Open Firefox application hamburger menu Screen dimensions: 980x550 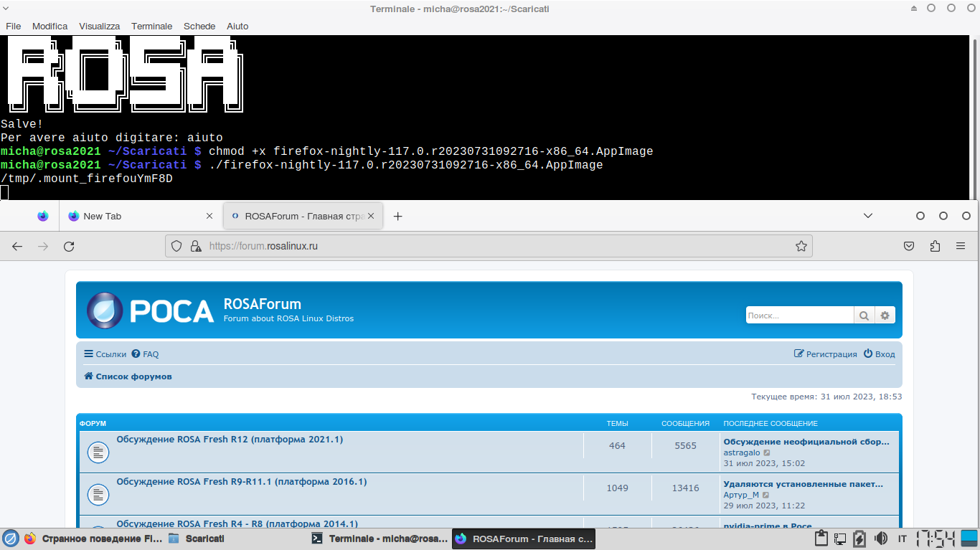[x=961, y=246]
